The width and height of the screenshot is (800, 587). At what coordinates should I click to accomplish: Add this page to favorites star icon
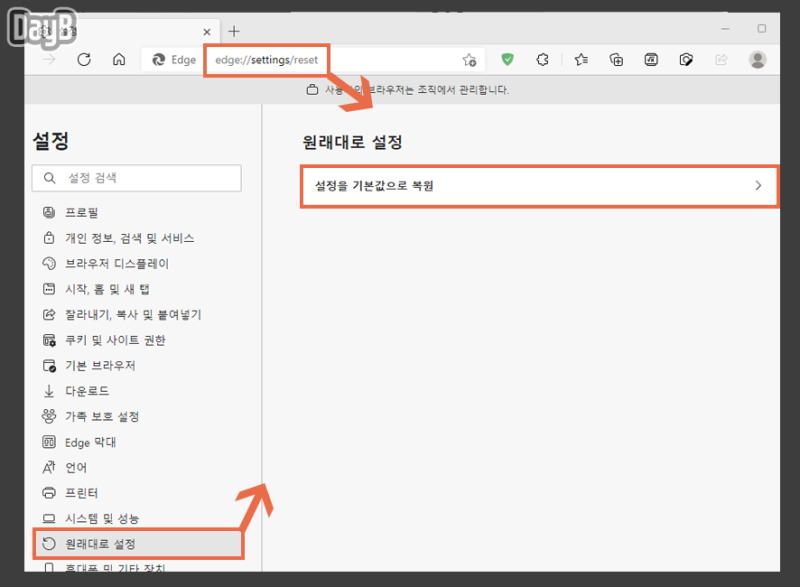pyautogui.click(x=469, y=60)
